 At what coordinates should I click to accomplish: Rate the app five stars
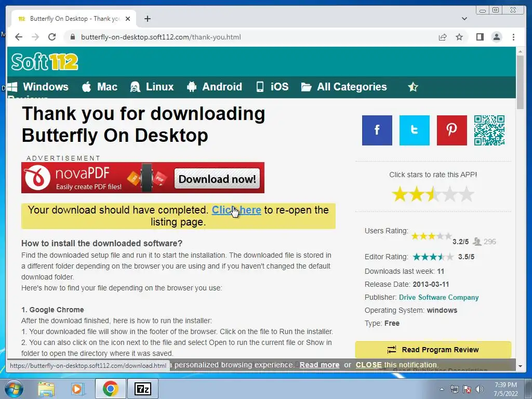point(467,194)
